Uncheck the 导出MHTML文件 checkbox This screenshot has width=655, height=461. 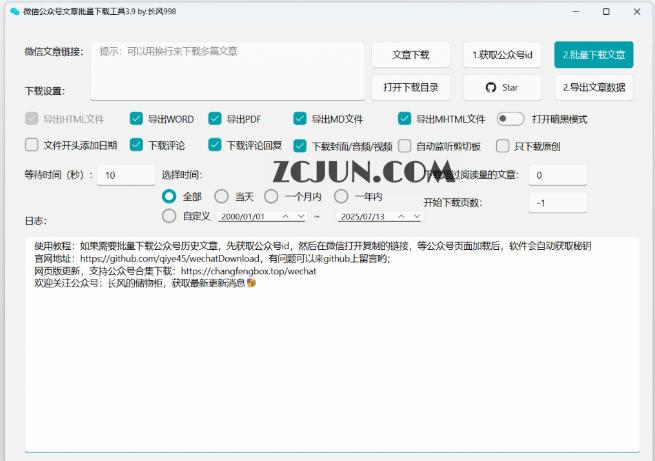(404, 119)
